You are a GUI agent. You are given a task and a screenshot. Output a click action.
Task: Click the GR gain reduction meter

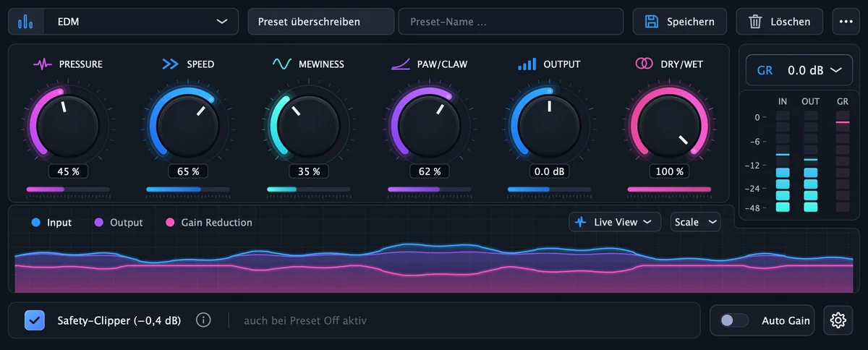843,161
